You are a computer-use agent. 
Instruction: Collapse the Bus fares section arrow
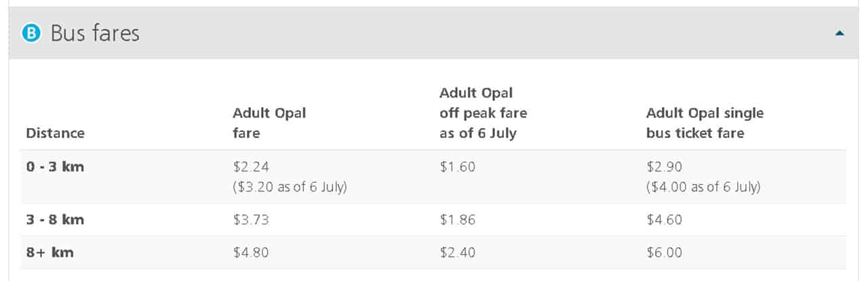tap(840, 33)
